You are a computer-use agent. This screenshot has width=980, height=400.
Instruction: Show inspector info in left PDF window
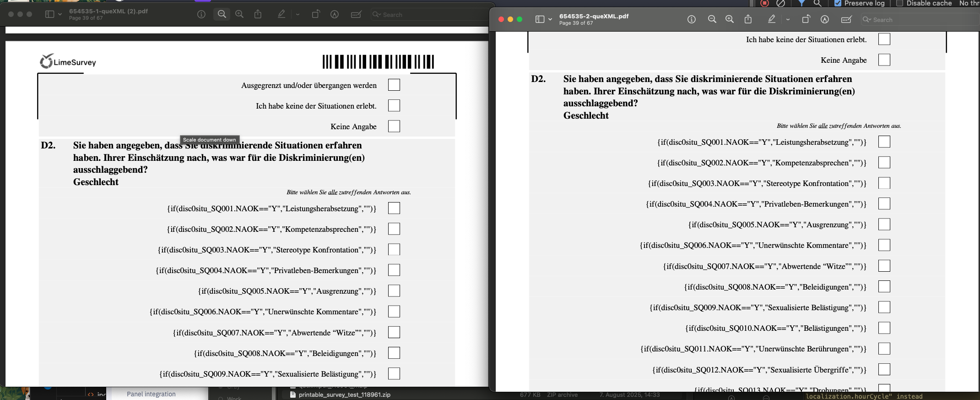201,14
